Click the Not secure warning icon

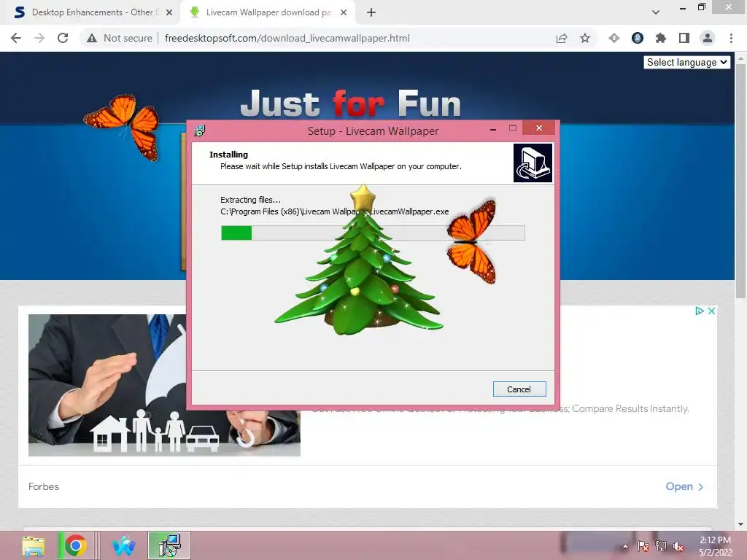click(x=92, y=38)
